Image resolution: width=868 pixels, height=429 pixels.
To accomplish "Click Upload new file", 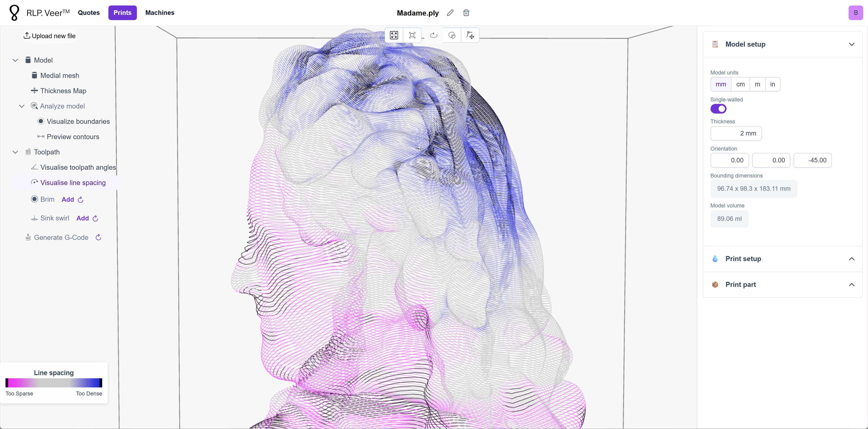I will (50, 36).
